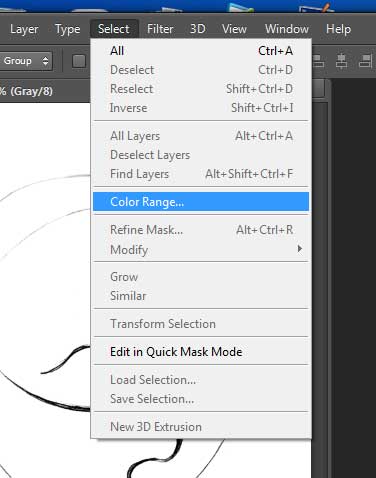Open the Help menu
The image size is (376, 478).
(338, 29)
